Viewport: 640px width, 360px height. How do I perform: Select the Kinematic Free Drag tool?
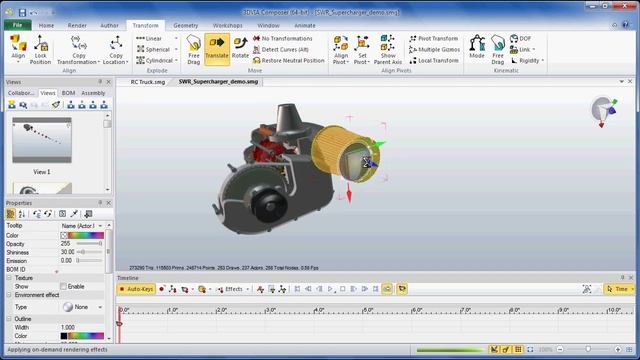[498, 49]
